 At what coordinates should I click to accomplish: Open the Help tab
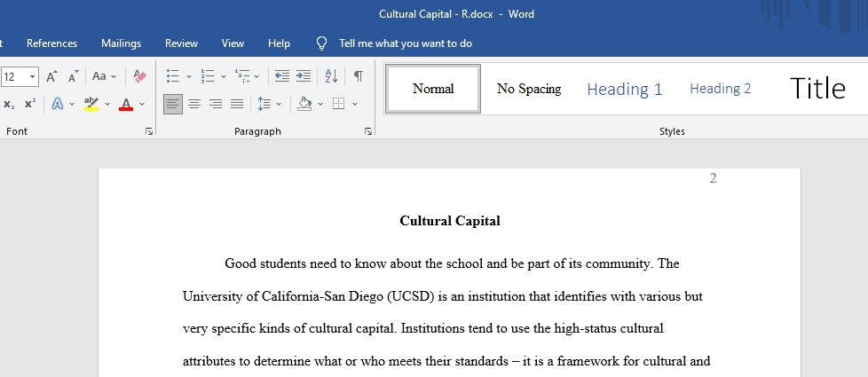point(279,43)
